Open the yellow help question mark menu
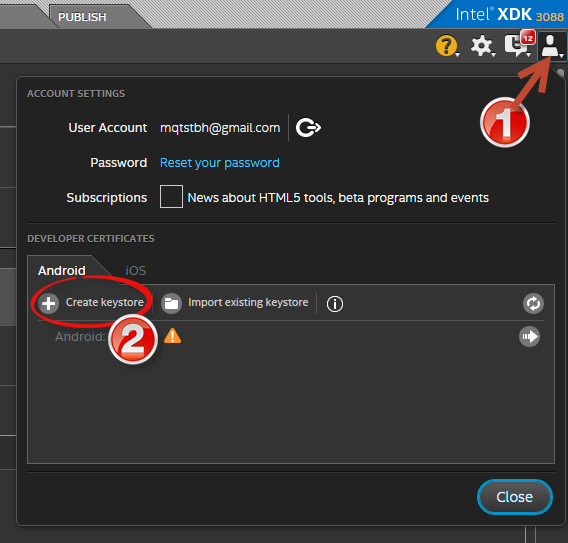 coord(447,46)
